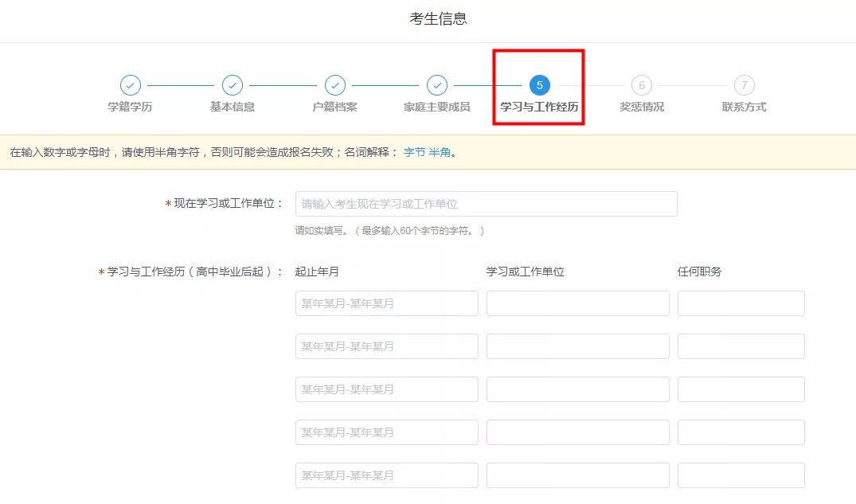The image size is (856, 504).
Task: Select step 5 circle 学习与工作经历
Action: (x=539, y=85)
